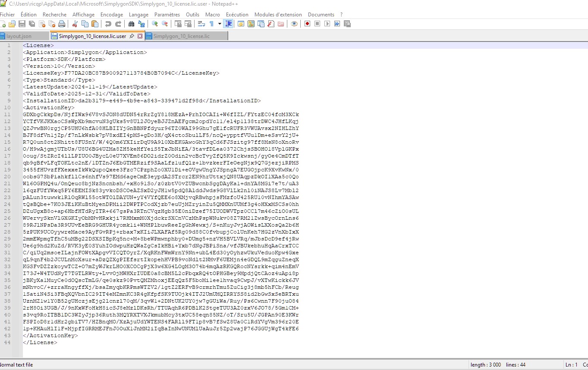The image size is (588, 370).
Task: Zoom in using the magnifier plus icon
Action: point(155,24)
